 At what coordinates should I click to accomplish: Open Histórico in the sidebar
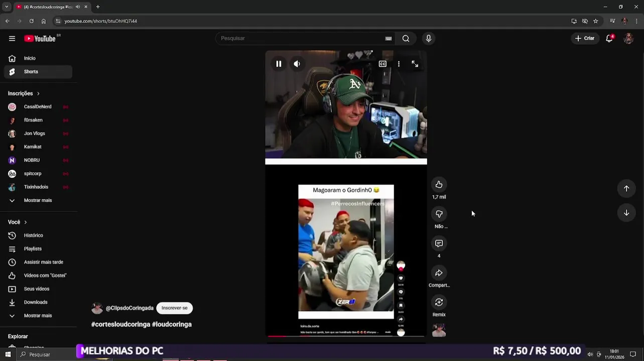point(38,236)
